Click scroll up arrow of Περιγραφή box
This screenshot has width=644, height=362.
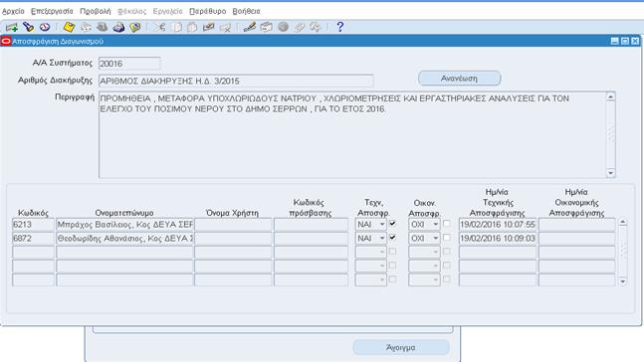tap(611, 96)
